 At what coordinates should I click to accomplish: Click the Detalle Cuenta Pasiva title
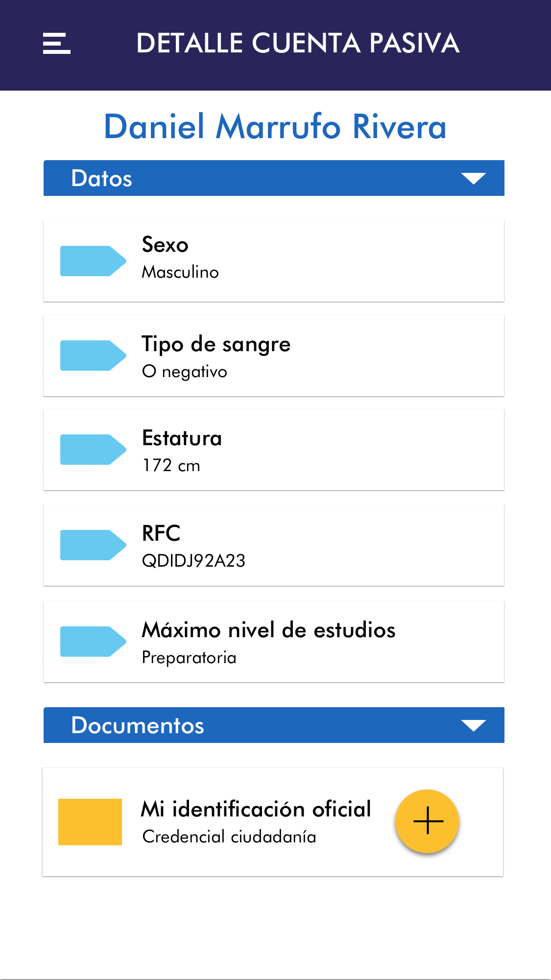[x=298, y=43]
